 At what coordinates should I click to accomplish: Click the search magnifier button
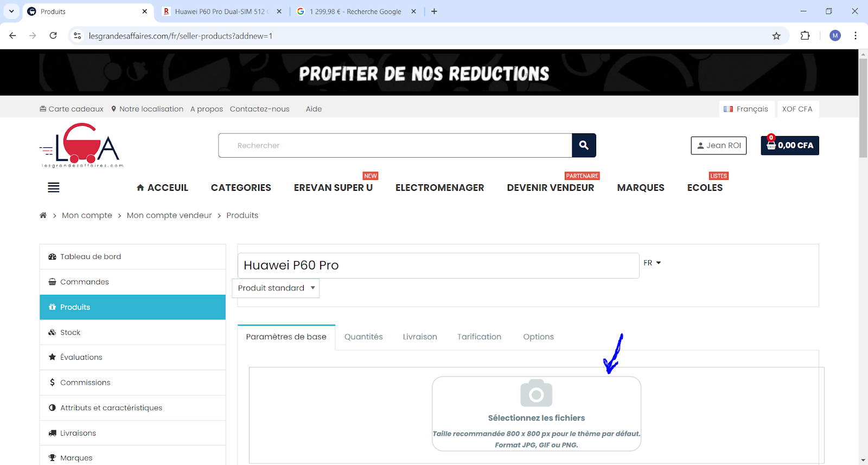(584, 145)
